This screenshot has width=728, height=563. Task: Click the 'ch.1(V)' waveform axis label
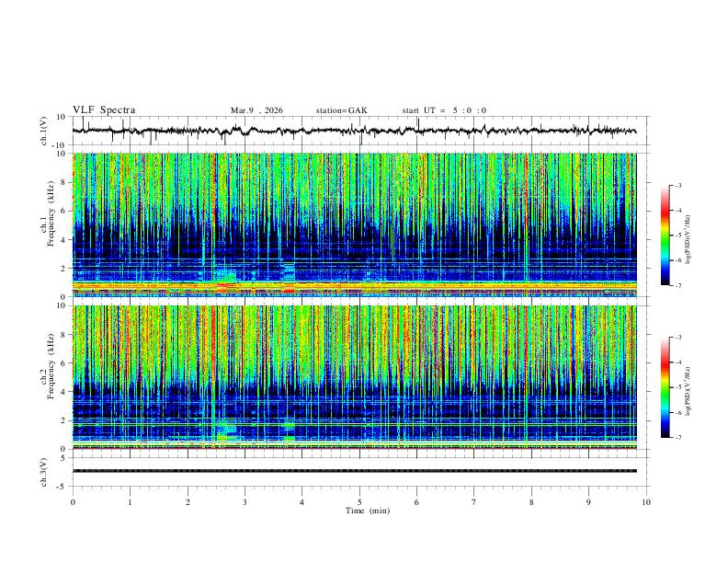pyautogui.click(x=44, y=131)
